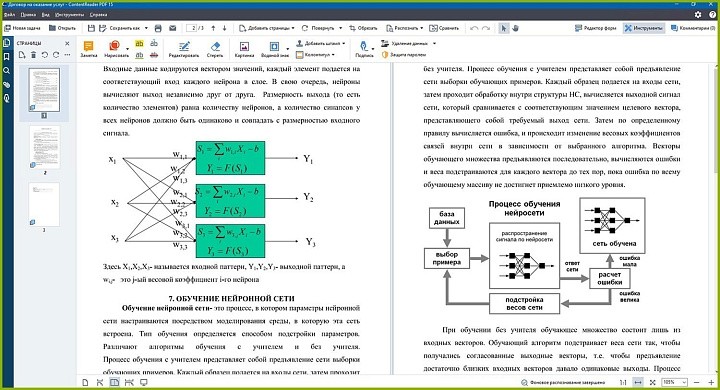Open the zoom percentage combo box
The height and width of the screenshot is (390, 720).
click(674, 382)
